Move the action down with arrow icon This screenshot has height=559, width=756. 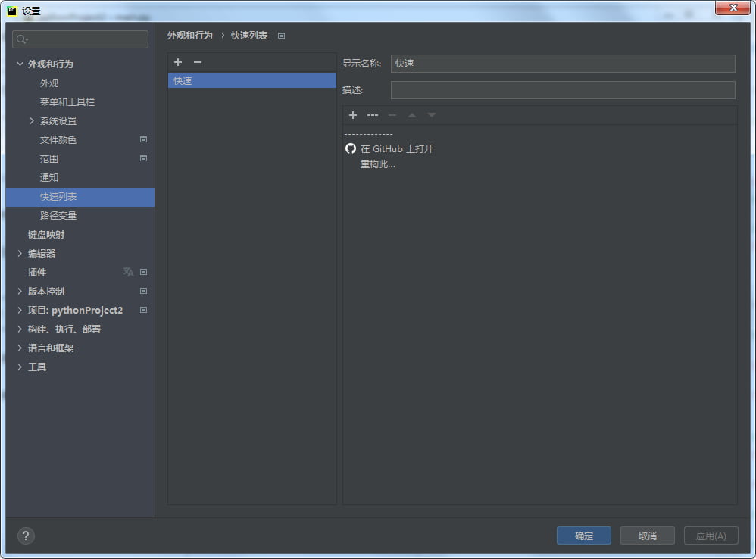pos(432,115)
